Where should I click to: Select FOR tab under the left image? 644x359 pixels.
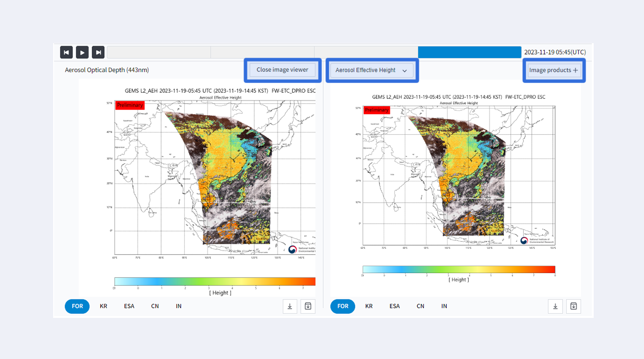point(77,306)
